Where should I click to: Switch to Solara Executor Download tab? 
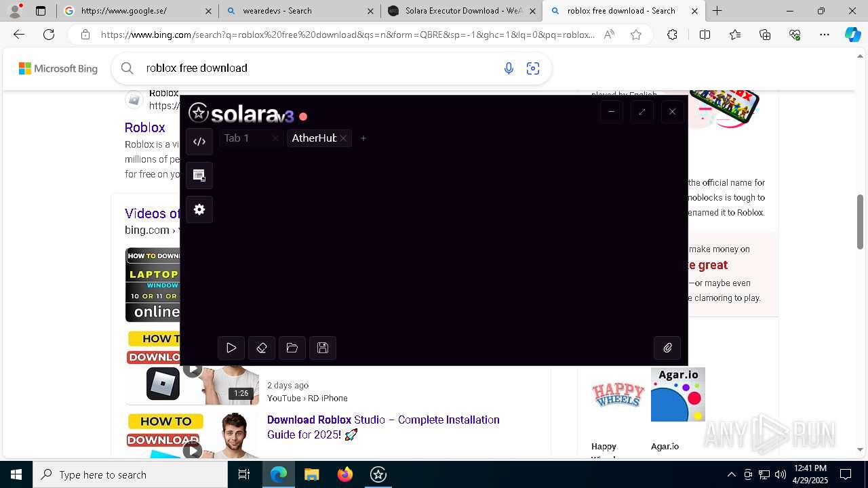(462, 11)
